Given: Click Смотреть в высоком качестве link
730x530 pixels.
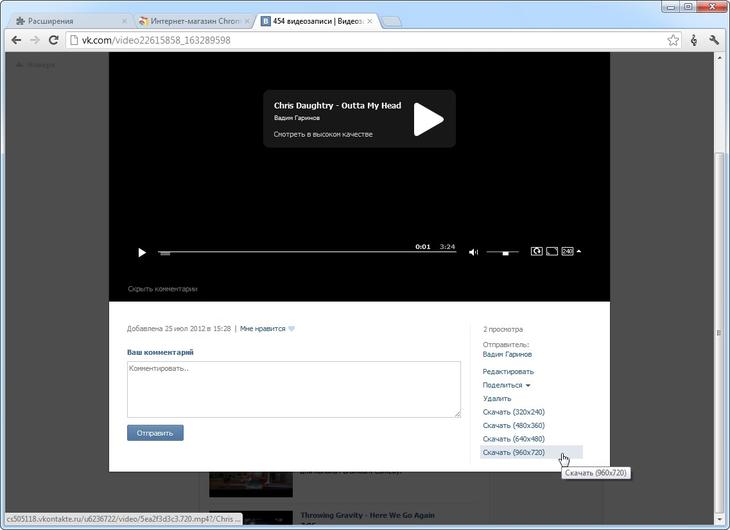Looking at the screenshot, I should click(323, 134).
